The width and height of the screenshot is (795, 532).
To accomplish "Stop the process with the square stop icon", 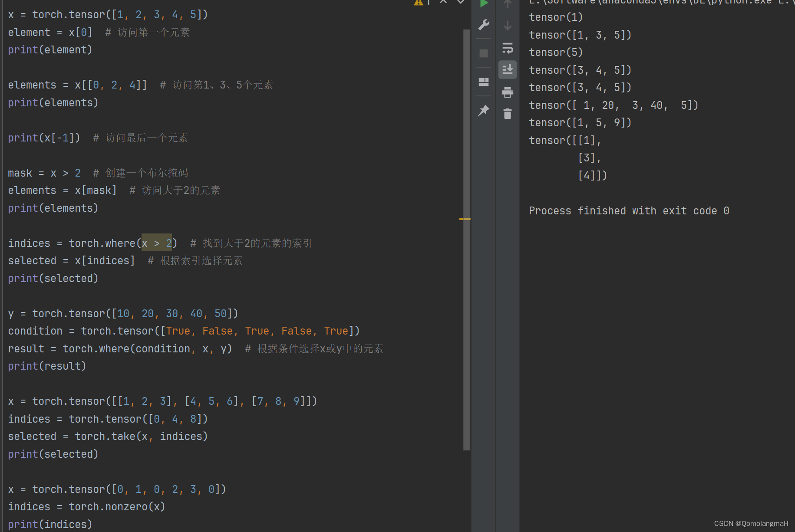I will pos(484,53).
